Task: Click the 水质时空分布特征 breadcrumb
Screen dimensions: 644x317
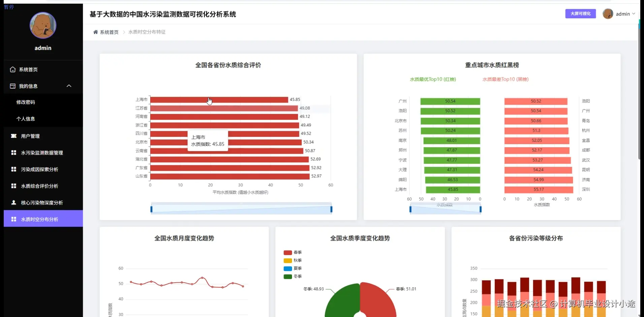Action: tap(147, 32)
